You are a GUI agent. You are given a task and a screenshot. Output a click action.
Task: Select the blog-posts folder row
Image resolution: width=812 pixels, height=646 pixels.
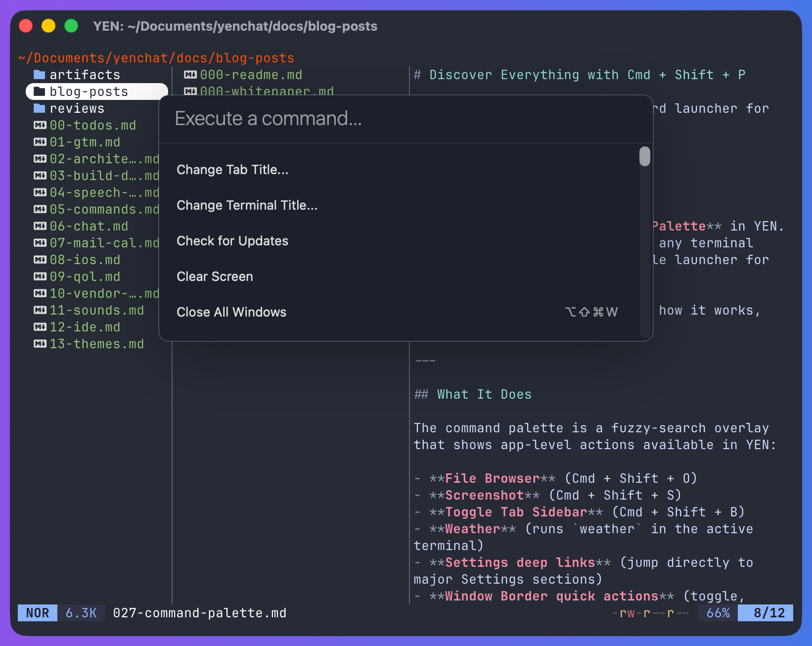pyautogui.click(x=97, y=92)
